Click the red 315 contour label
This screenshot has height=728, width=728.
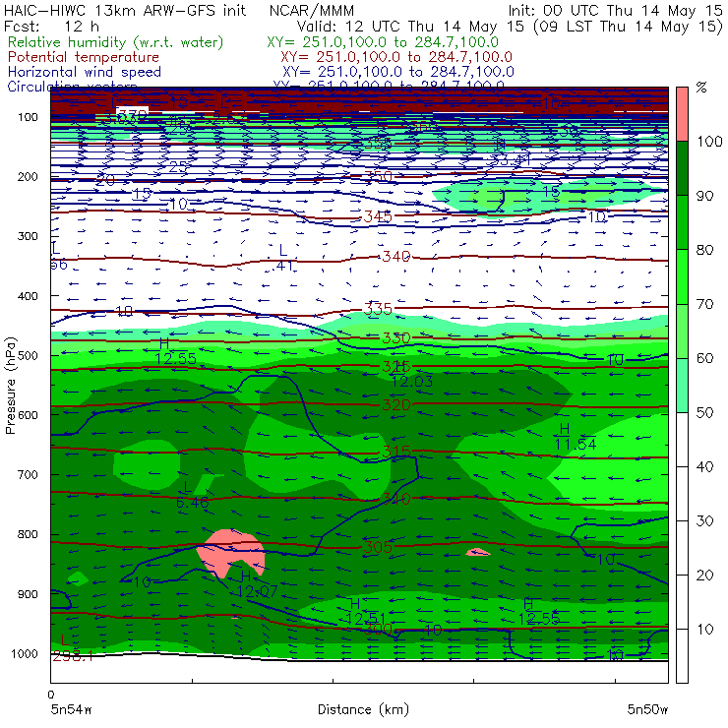tap(395, 452)
